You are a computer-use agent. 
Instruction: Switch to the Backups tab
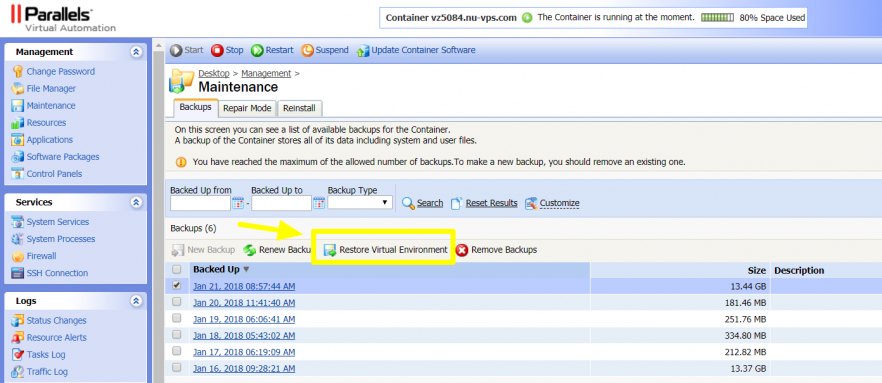pos(195,107)
